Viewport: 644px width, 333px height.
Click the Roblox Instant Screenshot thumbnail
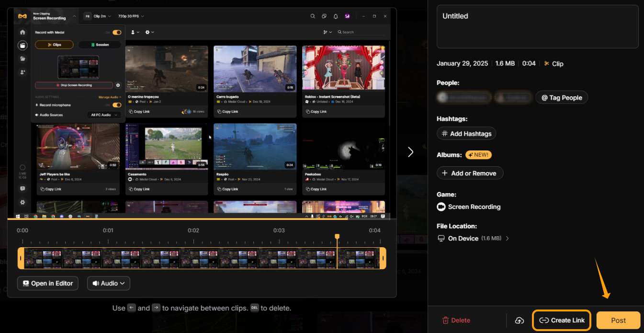tap(343, 69)
